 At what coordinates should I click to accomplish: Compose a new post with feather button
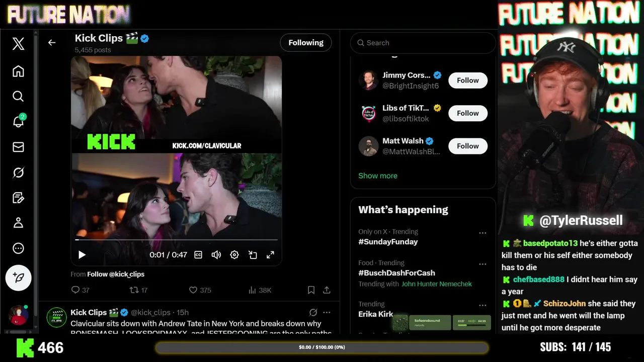click(19, 278)
